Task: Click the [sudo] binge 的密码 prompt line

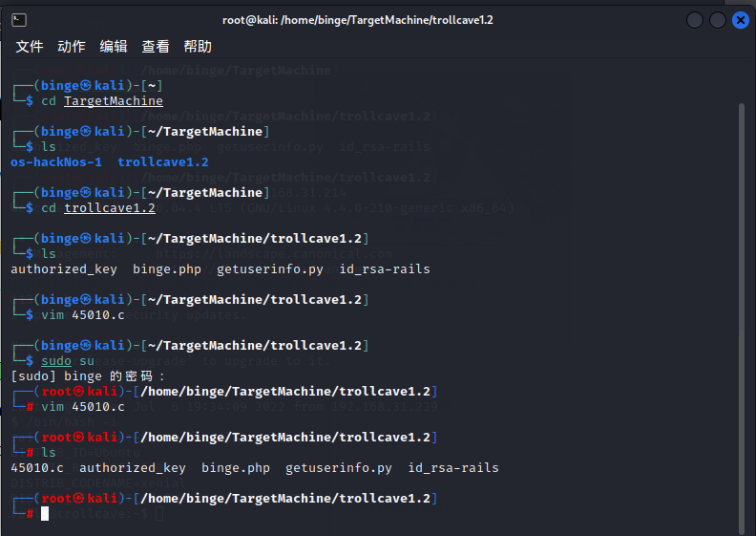Action: pos(88,376)
